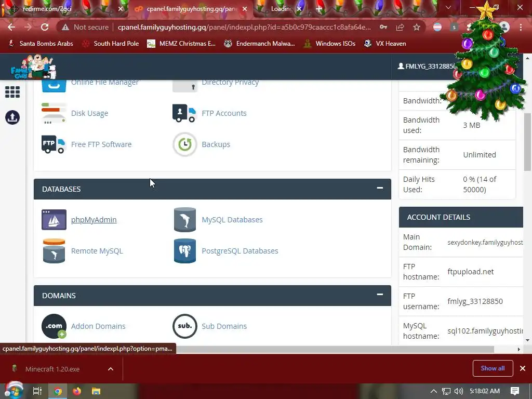
Task: Click the MySQL Databases dolphin icon
Action: point(185,220)
